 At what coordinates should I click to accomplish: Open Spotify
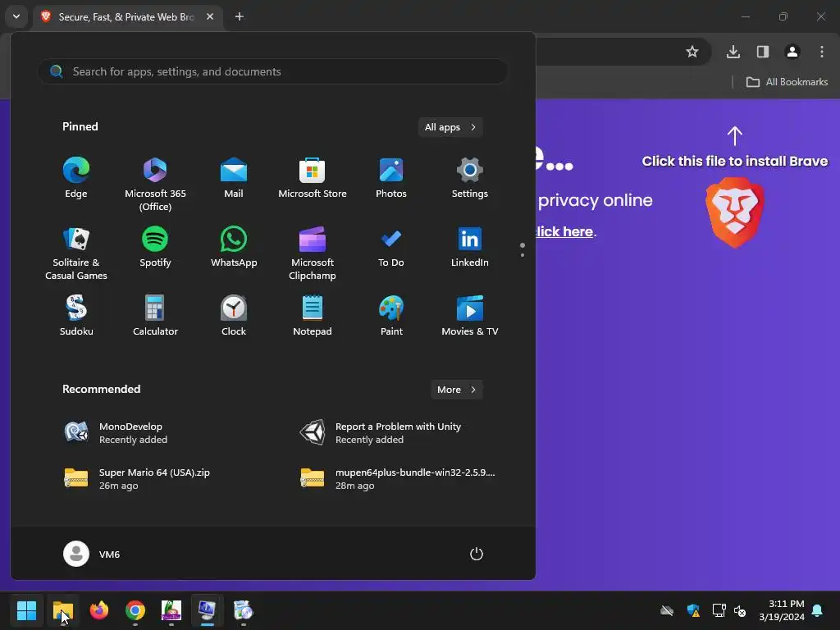[x=155, y=247]
